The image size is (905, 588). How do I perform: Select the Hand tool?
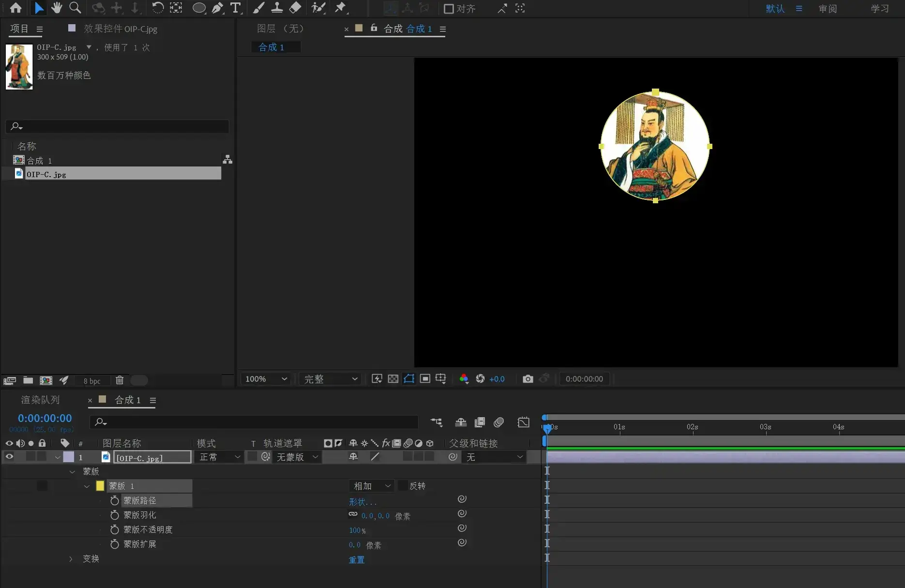click(x=57, y=8)
